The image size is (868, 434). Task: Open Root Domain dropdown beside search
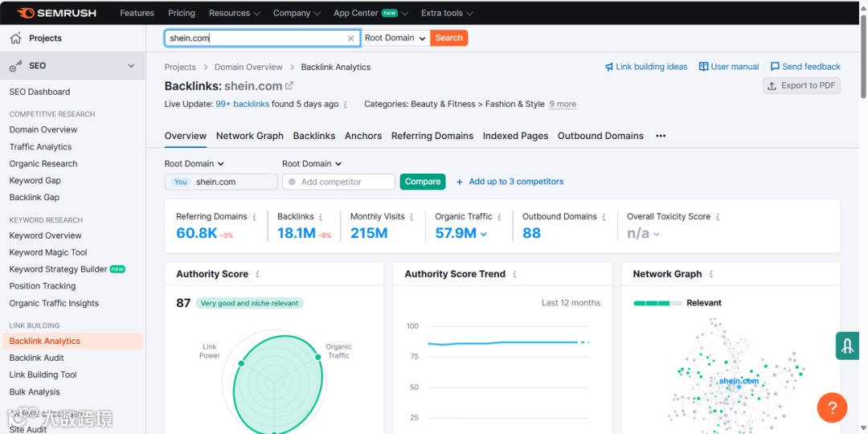click(395, 39)
